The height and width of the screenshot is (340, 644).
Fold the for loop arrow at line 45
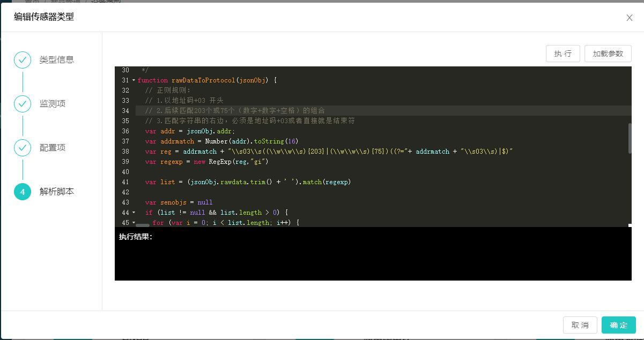click(x=134, y=223)
